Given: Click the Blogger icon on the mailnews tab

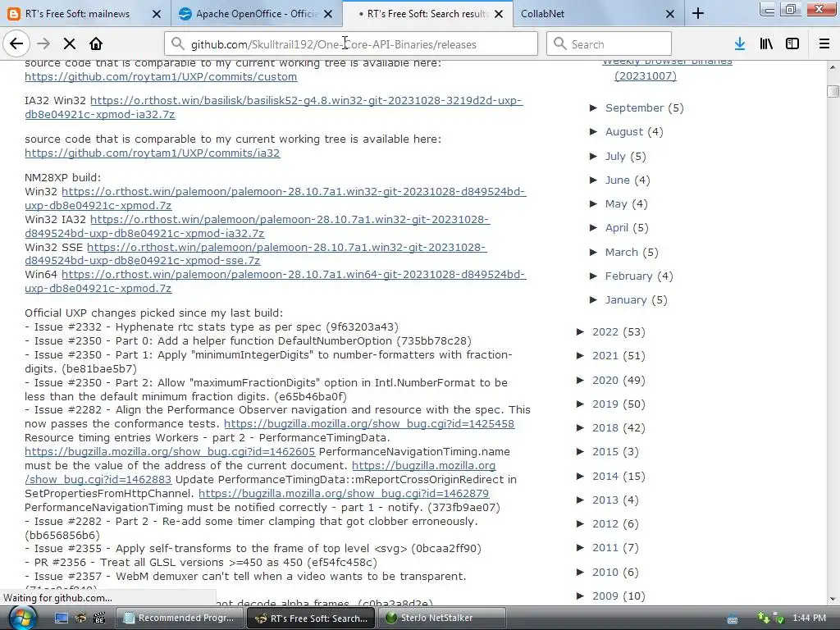Looking at the screenshot, I should click(x=13, y=14).
